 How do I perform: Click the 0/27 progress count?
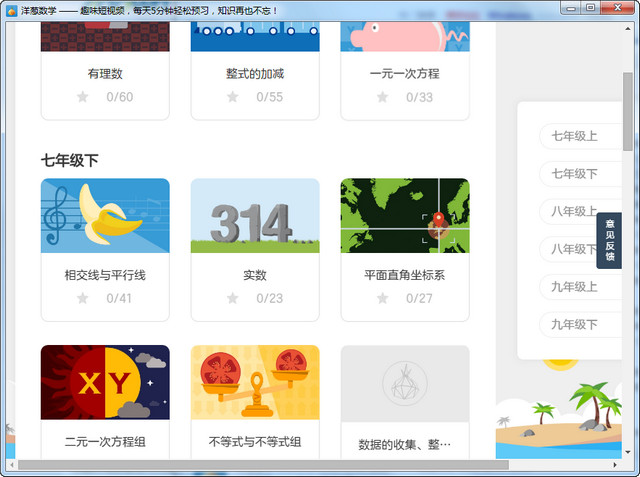pos(419,298)
